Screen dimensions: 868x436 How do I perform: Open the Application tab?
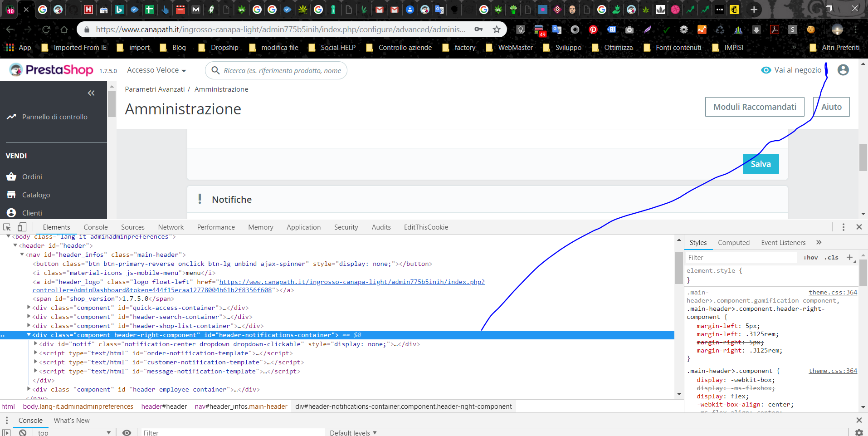(303, 227)
